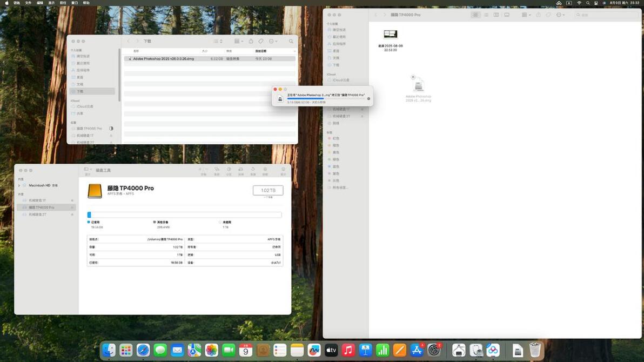Cancel the Photoshop dmg copy progress
The image size is (644, 362).
(x=368, y=99)
